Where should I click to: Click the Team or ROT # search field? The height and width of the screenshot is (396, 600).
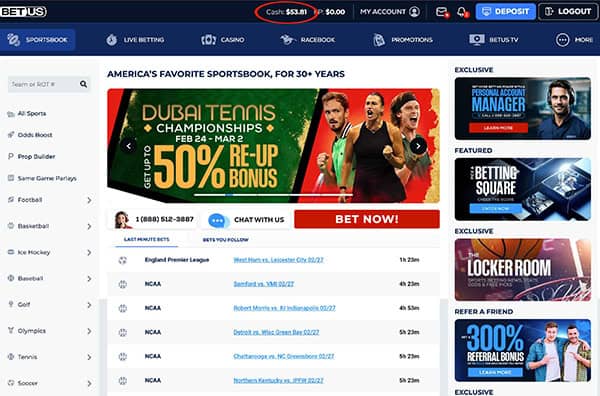click(49, 84)
